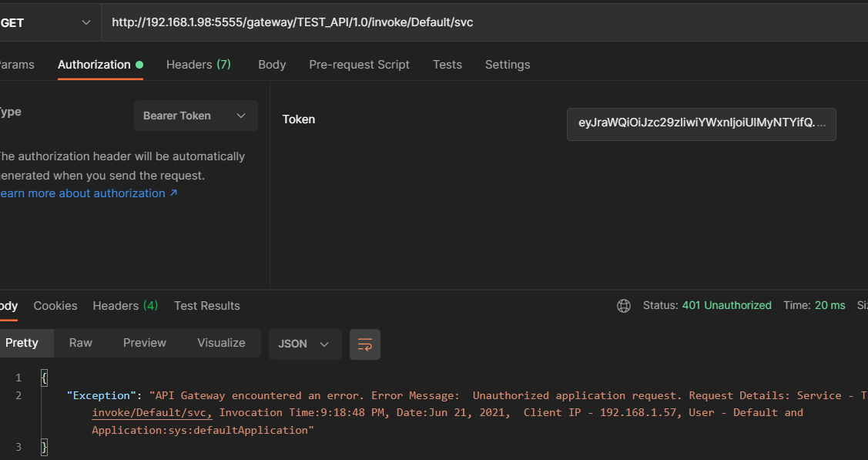Viewport: 868px width, 460px height.
Task: Switch to Raw response view
Action: pos(80,343)
